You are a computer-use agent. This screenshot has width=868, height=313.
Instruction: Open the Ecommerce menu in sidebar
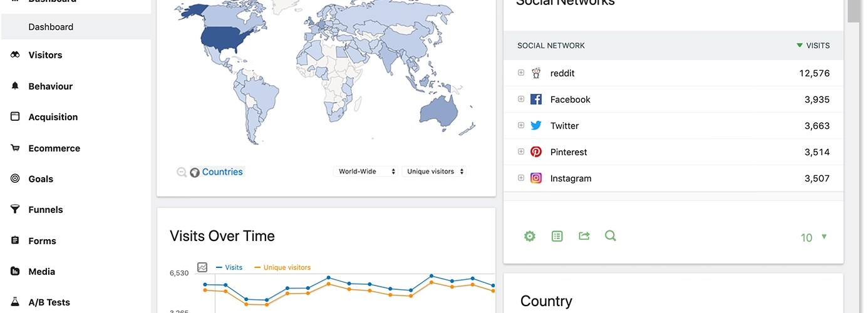tap(54, 148)
